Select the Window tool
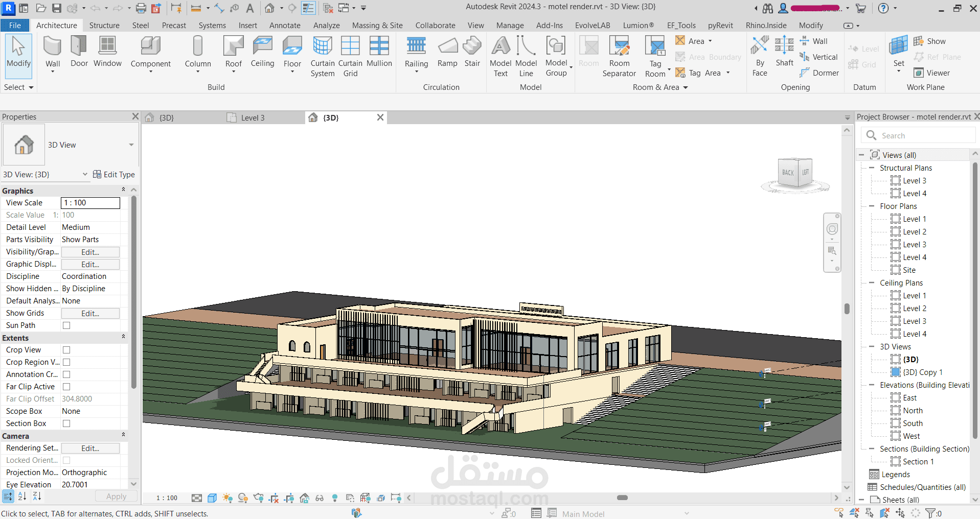 coord(107,52)
